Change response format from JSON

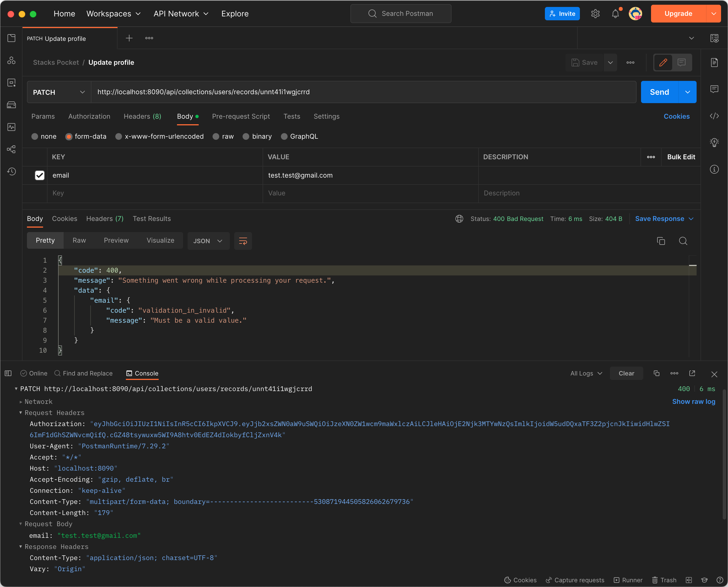[x=208, y=241]
